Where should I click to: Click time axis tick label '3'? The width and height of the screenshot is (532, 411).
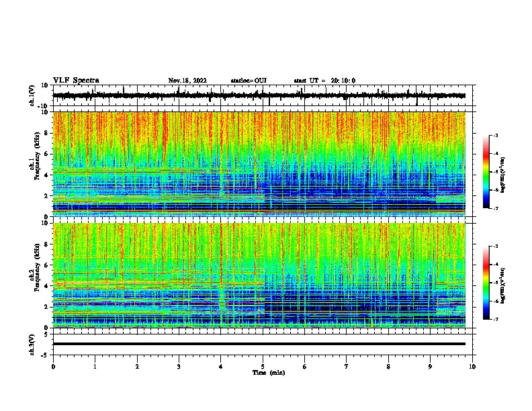(179, 367)
